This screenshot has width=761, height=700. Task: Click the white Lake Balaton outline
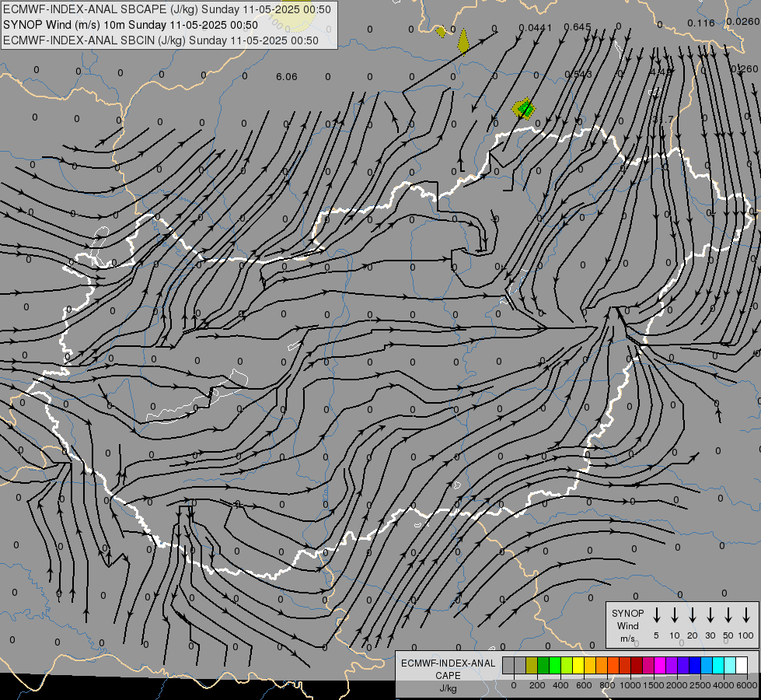(197, 398)
